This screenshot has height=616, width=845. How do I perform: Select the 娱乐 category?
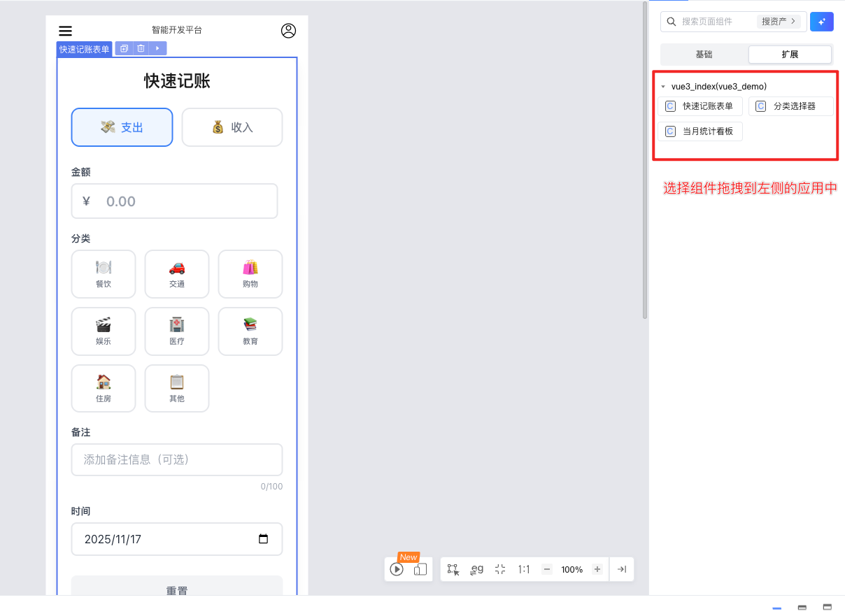[104, 331]
